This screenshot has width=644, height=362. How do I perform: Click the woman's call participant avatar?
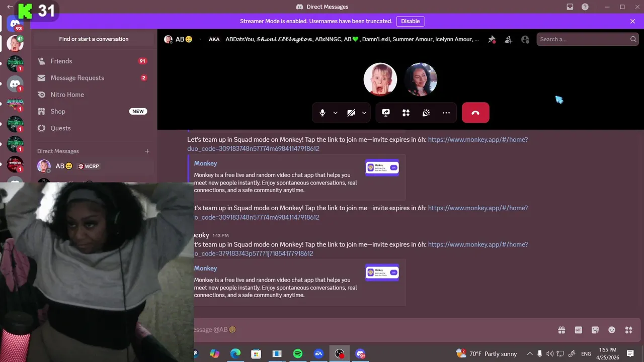coord(421,79)
